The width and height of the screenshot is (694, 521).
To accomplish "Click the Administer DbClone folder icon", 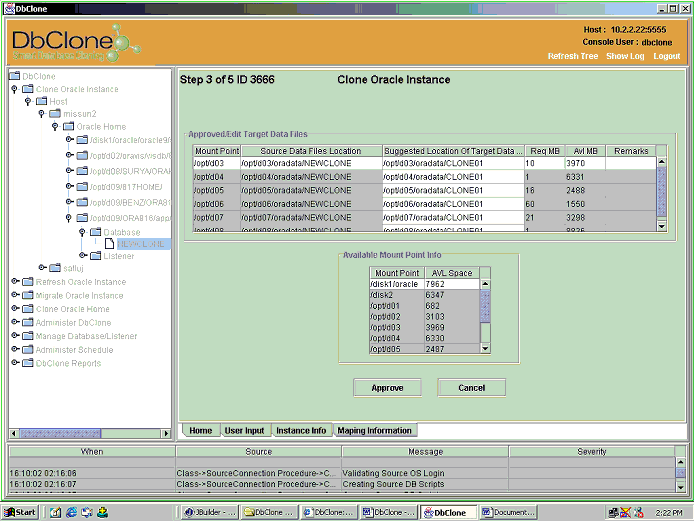I will click(28, 322).
